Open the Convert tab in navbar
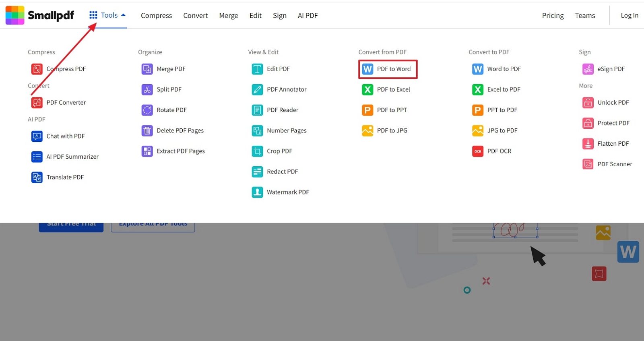The height and width of the screenshot is (341, 644). [x=196, y=15]
